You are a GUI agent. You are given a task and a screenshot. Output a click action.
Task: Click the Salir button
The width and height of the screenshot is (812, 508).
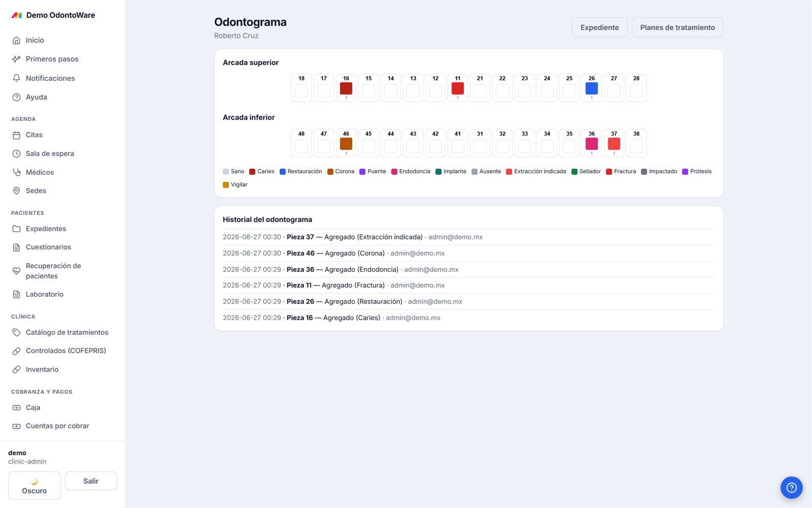coord(91,481)
